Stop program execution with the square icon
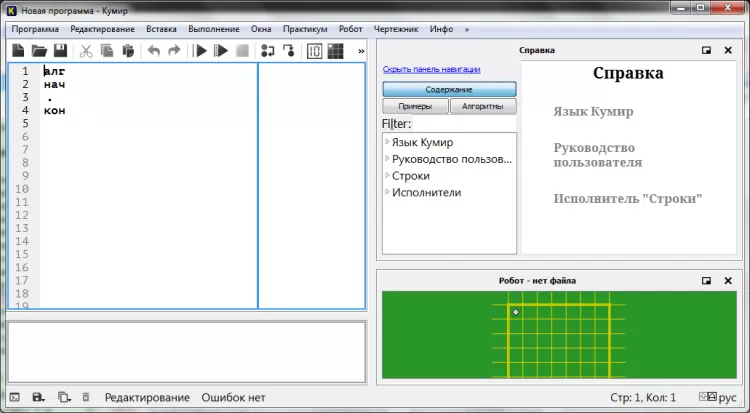The width and height of the screenshot is (750, 413). point(242,51)
